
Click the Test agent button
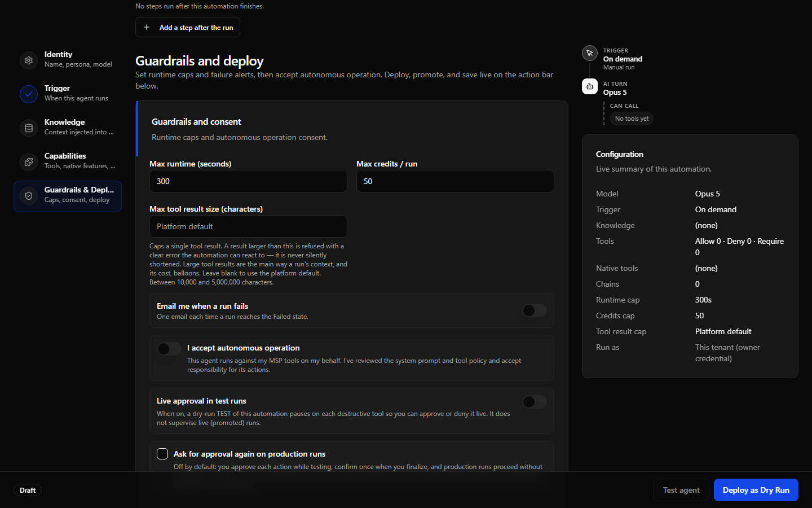coord(681,490)
